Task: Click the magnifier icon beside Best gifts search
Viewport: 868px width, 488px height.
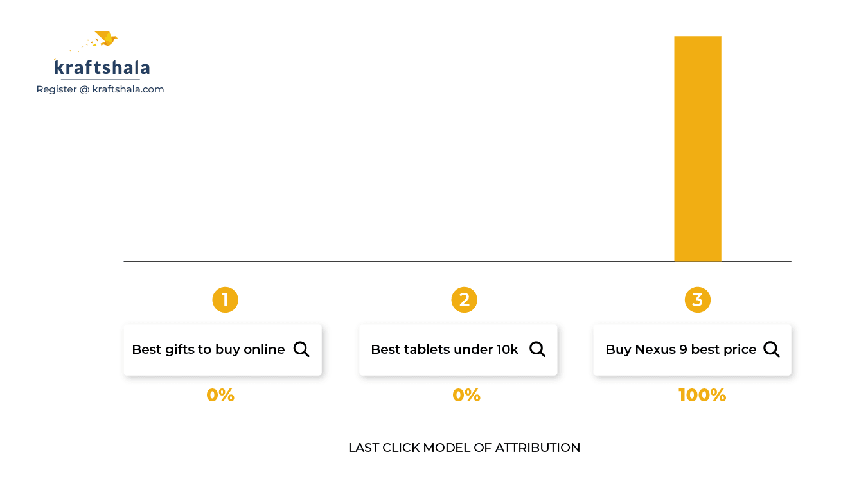Action: pyautogui.click(x=301, y=349)
